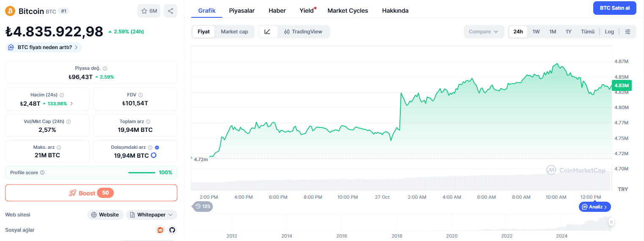Click the verified badge near Dolaşımdaki arz

[157, 148]
